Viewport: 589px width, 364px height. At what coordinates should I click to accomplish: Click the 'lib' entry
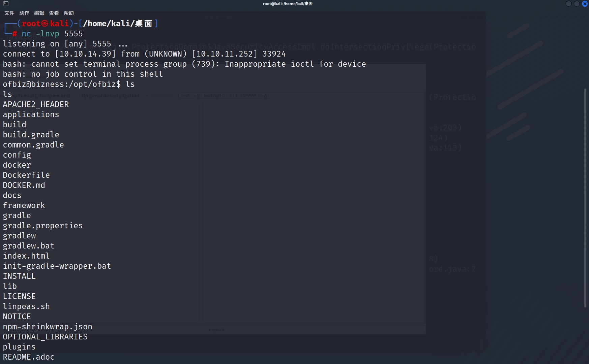click(10, 286)
